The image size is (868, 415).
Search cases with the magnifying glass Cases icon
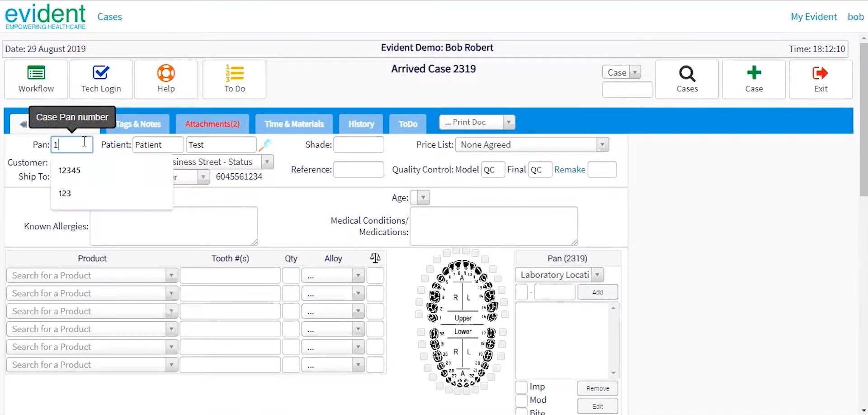(687, 75)
